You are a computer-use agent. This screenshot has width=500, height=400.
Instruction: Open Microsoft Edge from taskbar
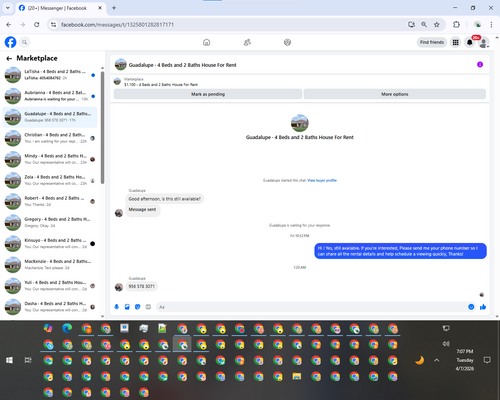tap(67, 328)
